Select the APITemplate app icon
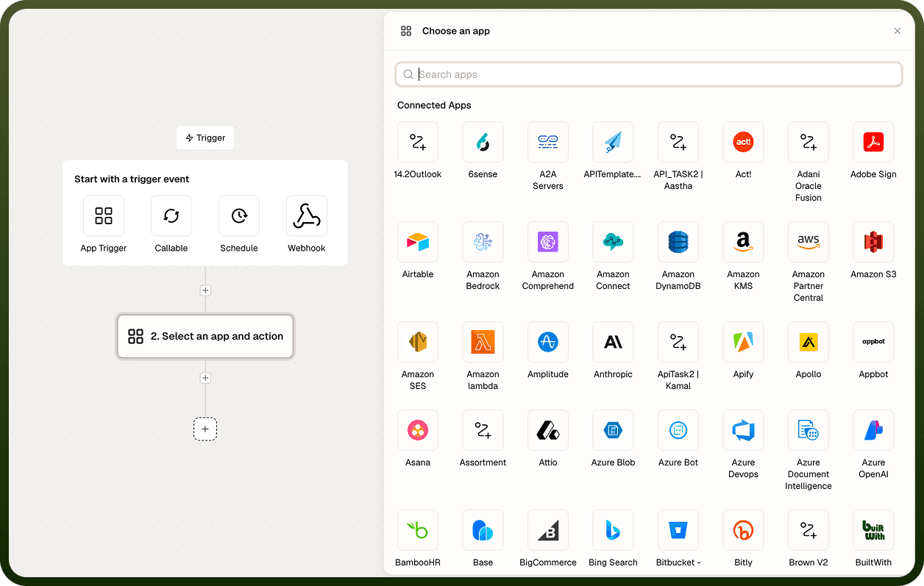The height and width of the screenshot is (586, 924). [613, 142]
